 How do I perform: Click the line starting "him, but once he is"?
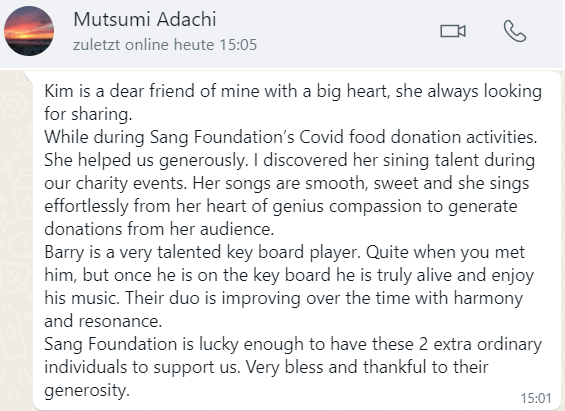(x=289, y=276)
